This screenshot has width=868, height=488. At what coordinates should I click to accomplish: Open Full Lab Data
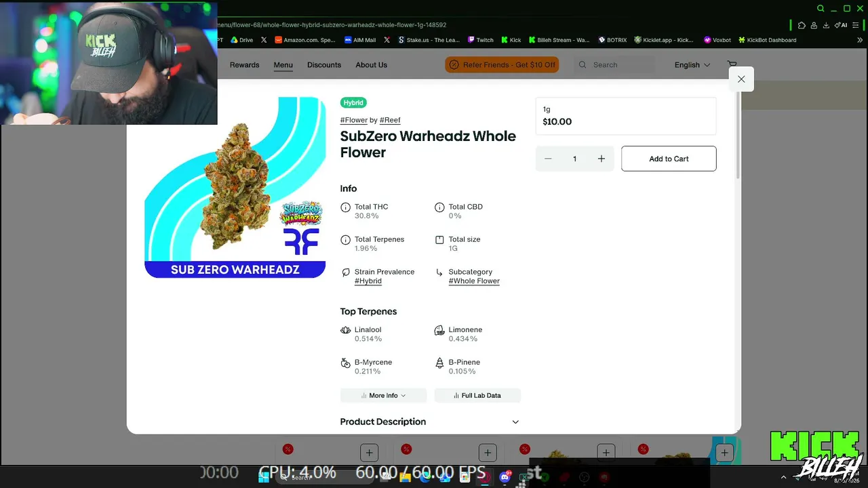tap(477, 396)
